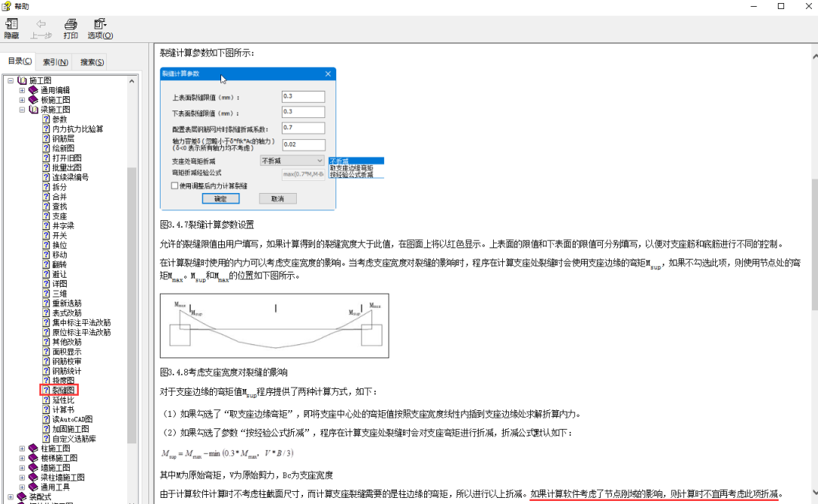Image resolution: width=818 pixels, height=504 pixels.
Task: Open the 选项 (Options) toolbar icon
Action: point(99,28)
